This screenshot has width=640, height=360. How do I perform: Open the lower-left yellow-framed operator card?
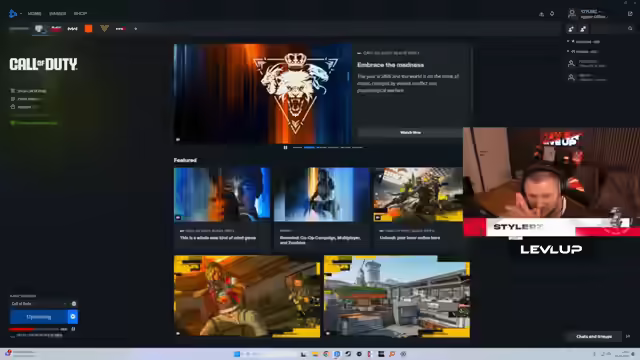247,296
